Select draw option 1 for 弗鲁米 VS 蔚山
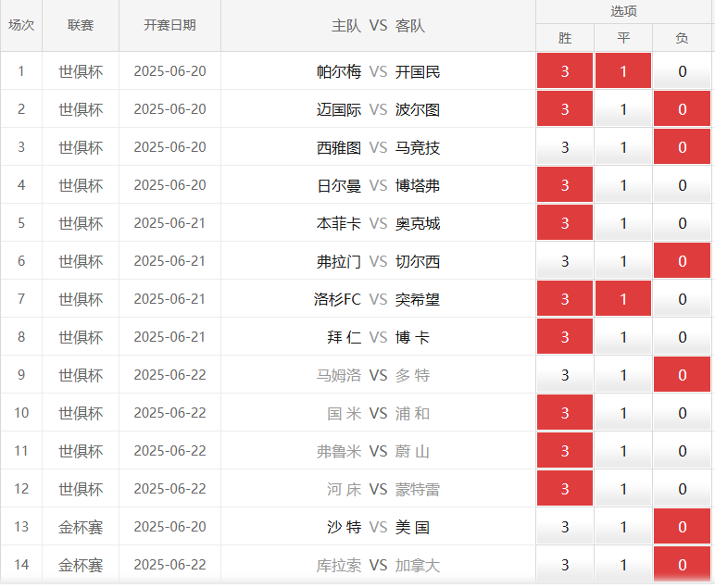The width and height of the screenshot is (715, 588). [x=623, y=450]
